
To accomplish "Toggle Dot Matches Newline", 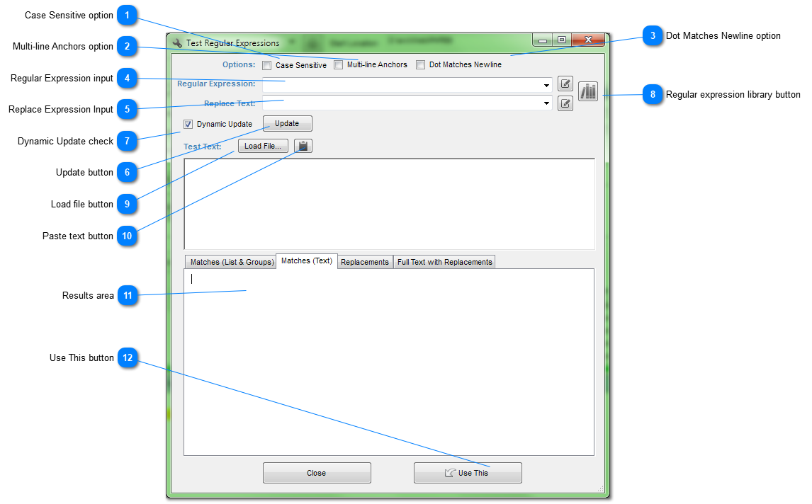I will [420, 64].
